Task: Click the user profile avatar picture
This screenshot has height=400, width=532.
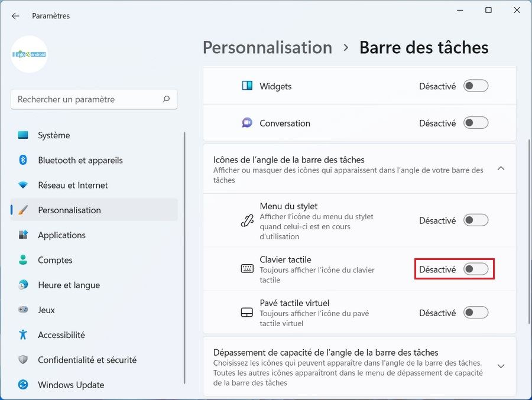Action: pyautogui.click(x=29, y=54)
